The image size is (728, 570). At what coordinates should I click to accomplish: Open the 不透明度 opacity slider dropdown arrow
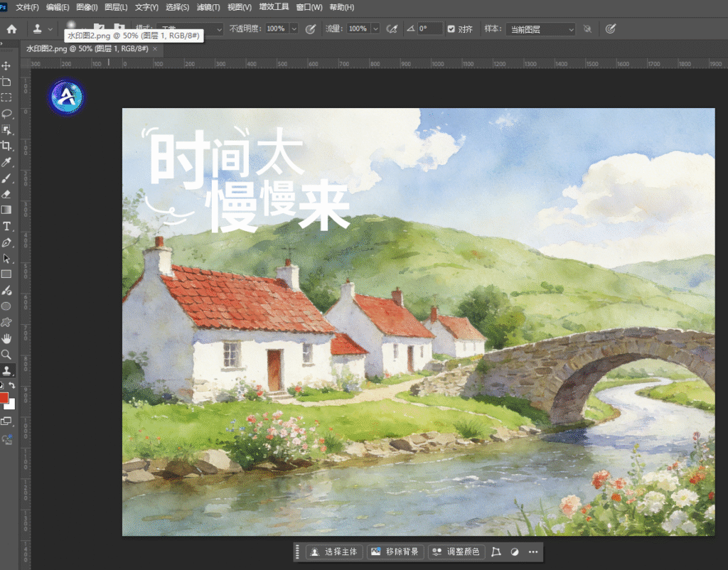tap(294, 28)
